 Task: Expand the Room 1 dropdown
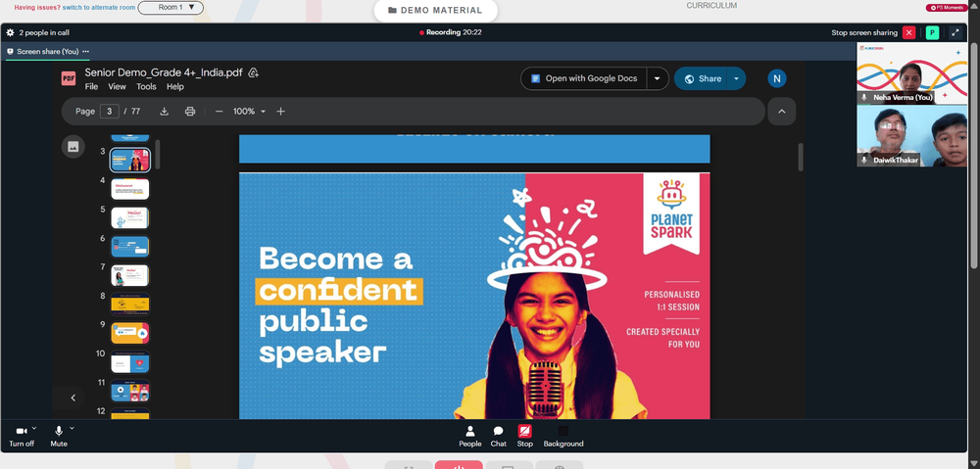pos(171,8)
